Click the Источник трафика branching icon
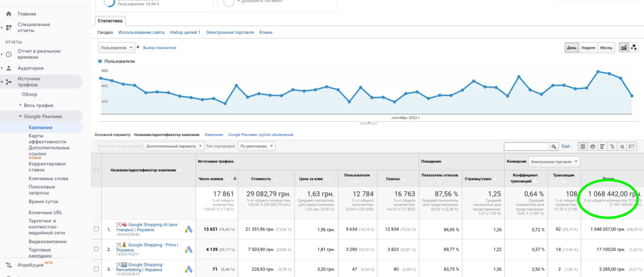This screenshot has height=277, width=644. point(9,82)
